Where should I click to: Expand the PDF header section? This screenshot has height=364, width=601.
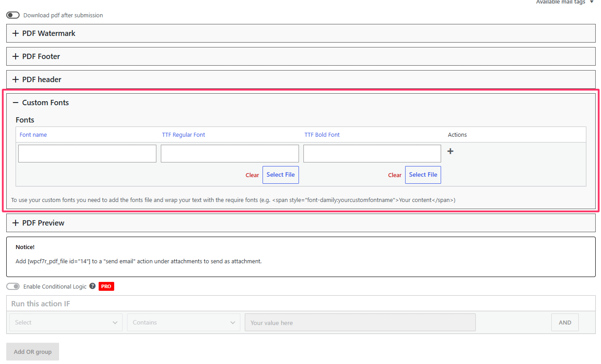(x=301, y=79)
